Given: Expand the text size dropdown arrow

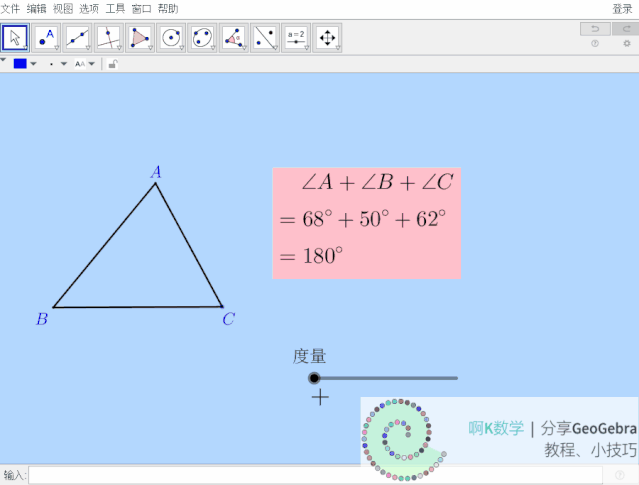Looking at the screenshot, I should (91, 64).
